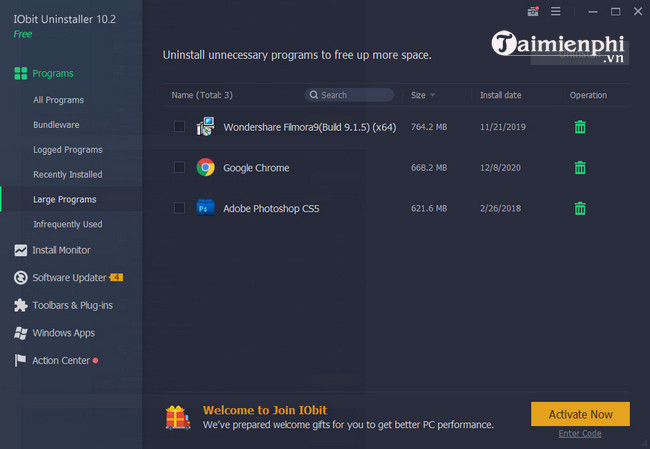Click the gift box welcome icon

pos(178,417)
